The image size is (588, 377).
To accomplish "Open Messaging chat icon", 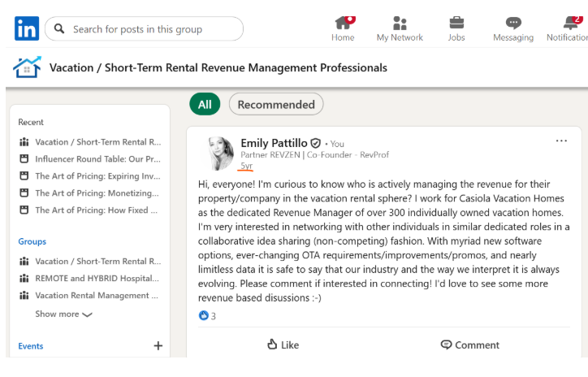I will click(513, 23).
